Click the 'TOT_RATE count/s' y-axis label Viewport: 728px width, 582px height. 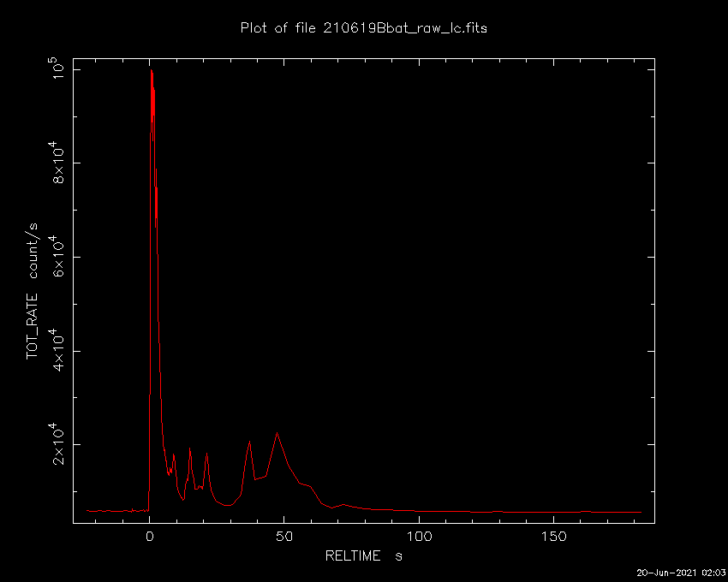tap(32, 291)
